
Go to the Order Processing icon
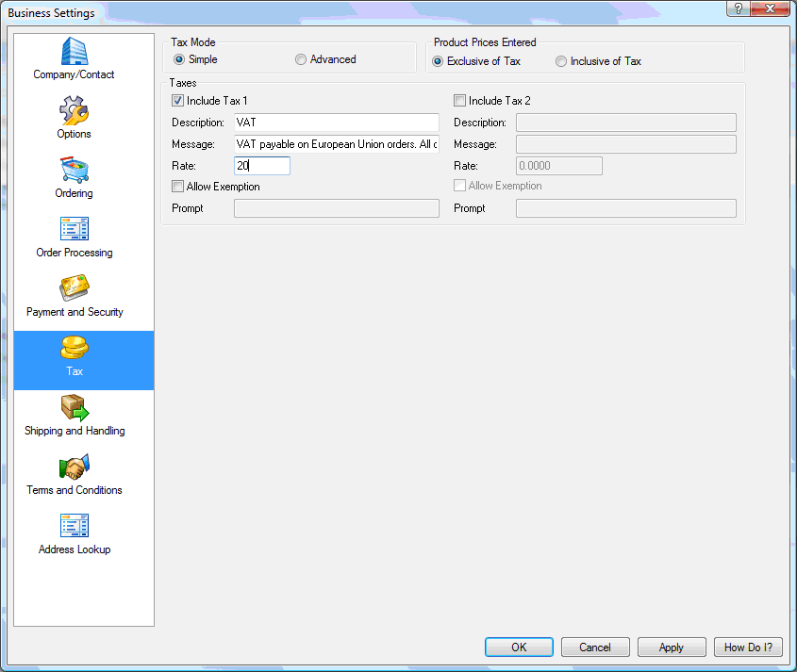tap(74, 229)
